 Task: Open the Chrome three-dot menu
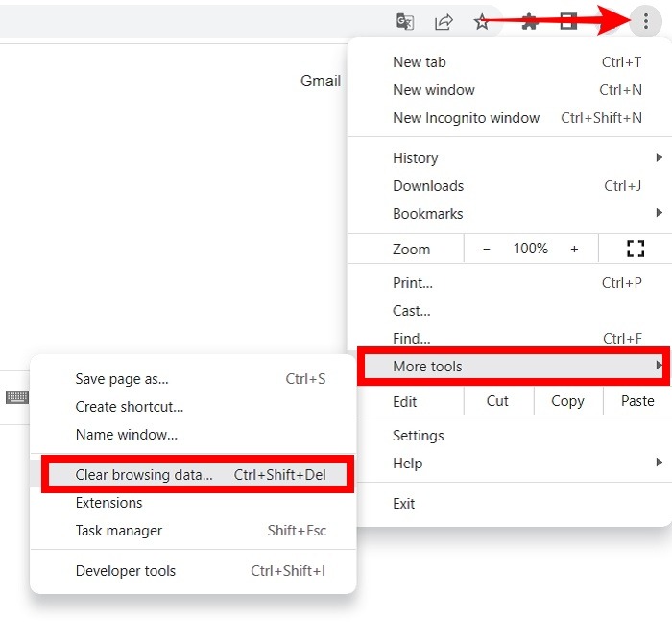point(645,20)
